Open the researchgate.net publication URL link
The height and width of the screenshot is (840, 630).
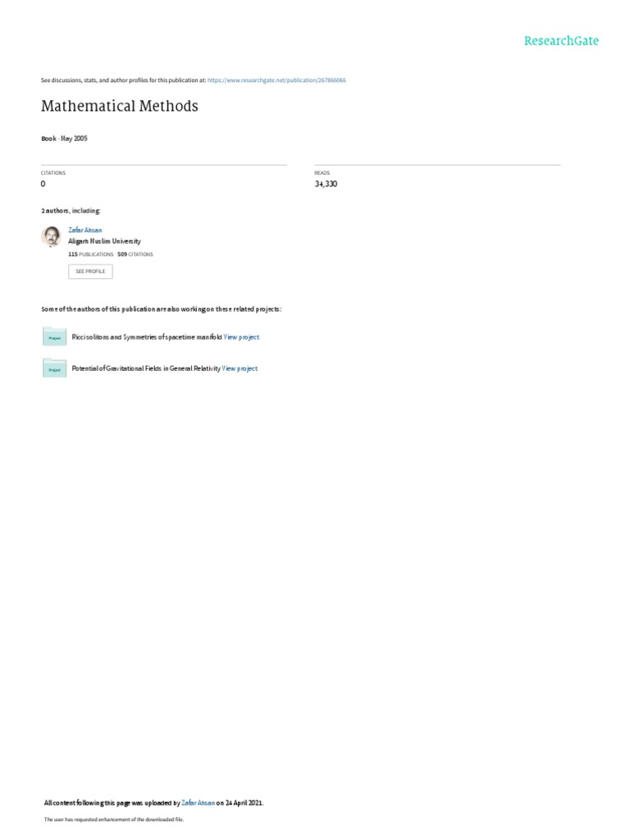click(x=276, y=80)
